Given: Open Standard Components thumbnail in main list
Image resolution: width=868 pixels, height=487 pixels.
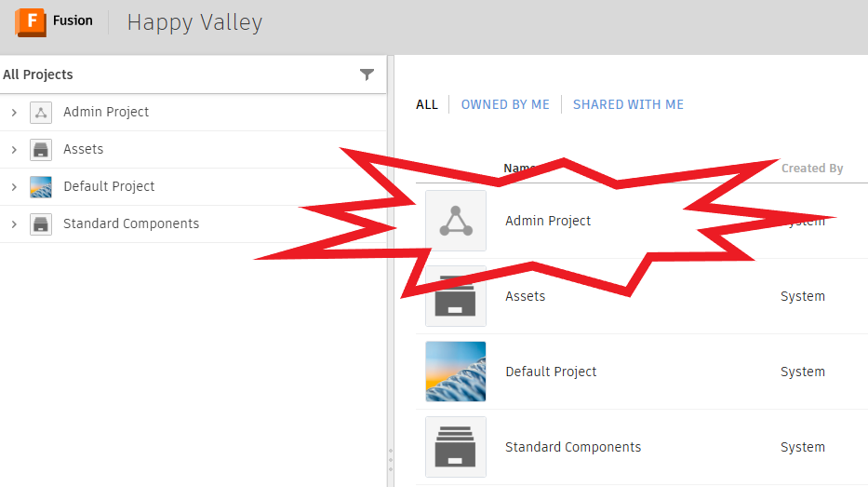Looking at the screenshot, I should [456, 447].
